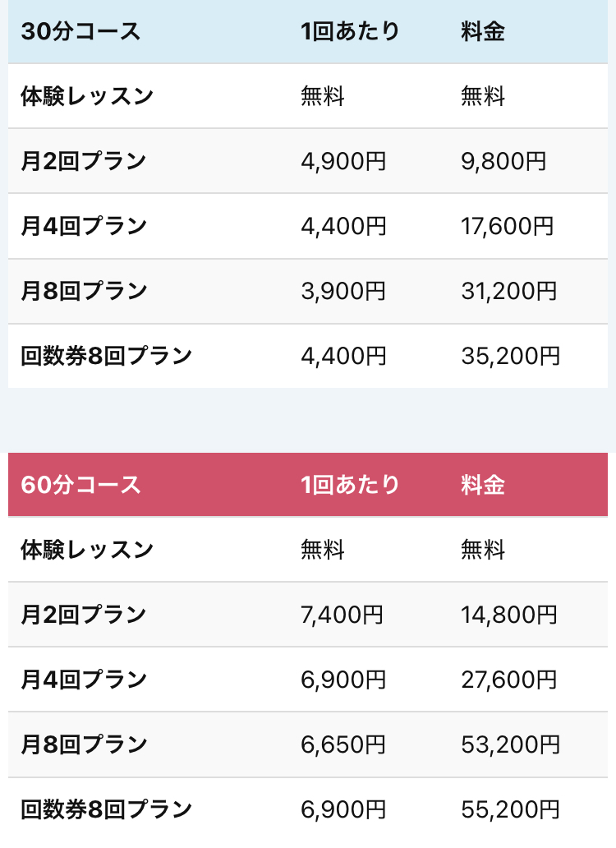Screen dimensions: 616x848
Task: Click the 30分コース table header
Action: click(80, 32)
